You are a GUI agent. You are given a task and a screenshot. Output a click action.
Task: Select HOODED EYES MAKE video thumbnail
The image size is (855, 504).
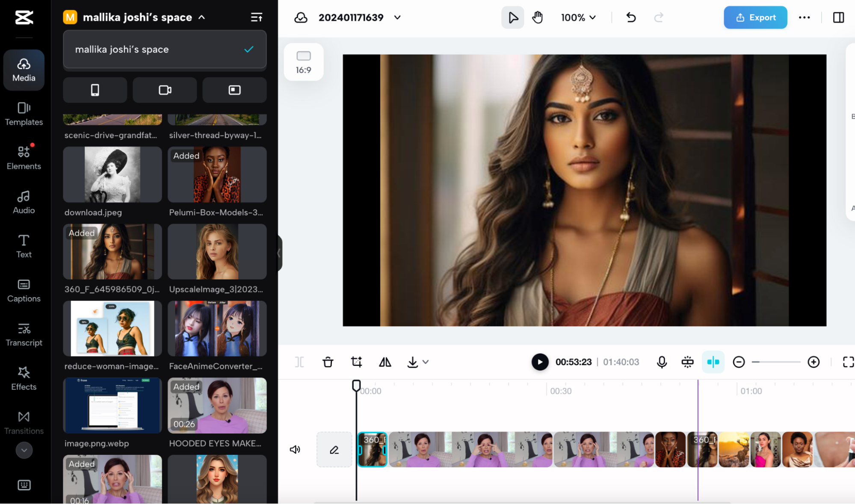click(x=217, y=406)
